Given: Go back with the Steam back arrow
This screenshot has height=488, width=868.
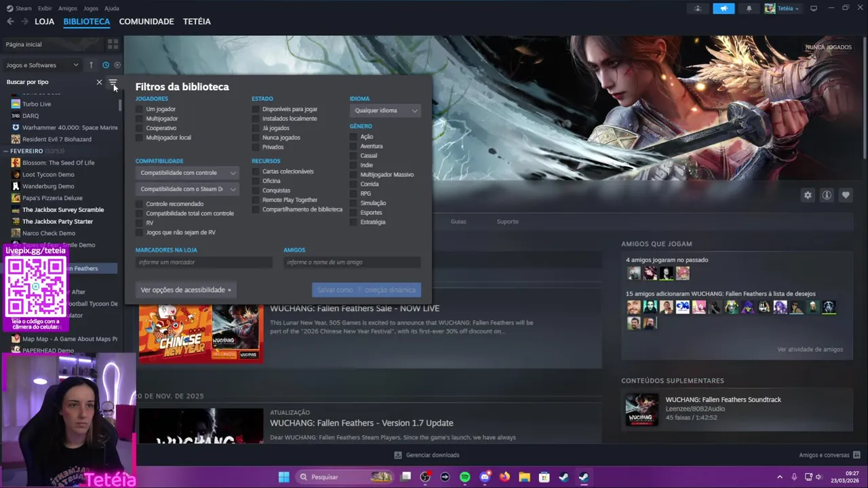Looking at the screenshot, I should tap(10, 22).
